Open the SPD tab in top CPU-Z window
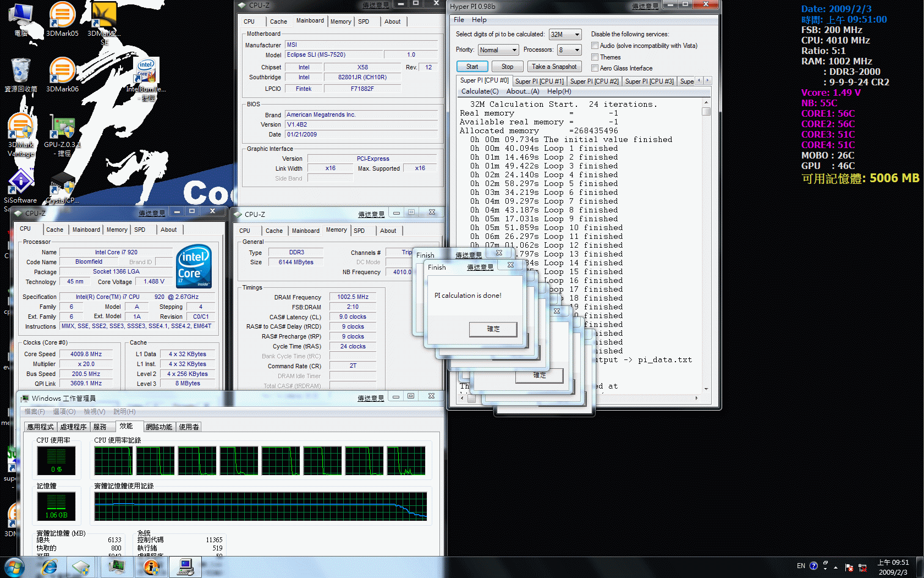924x578 pixels. pos(364,21)
